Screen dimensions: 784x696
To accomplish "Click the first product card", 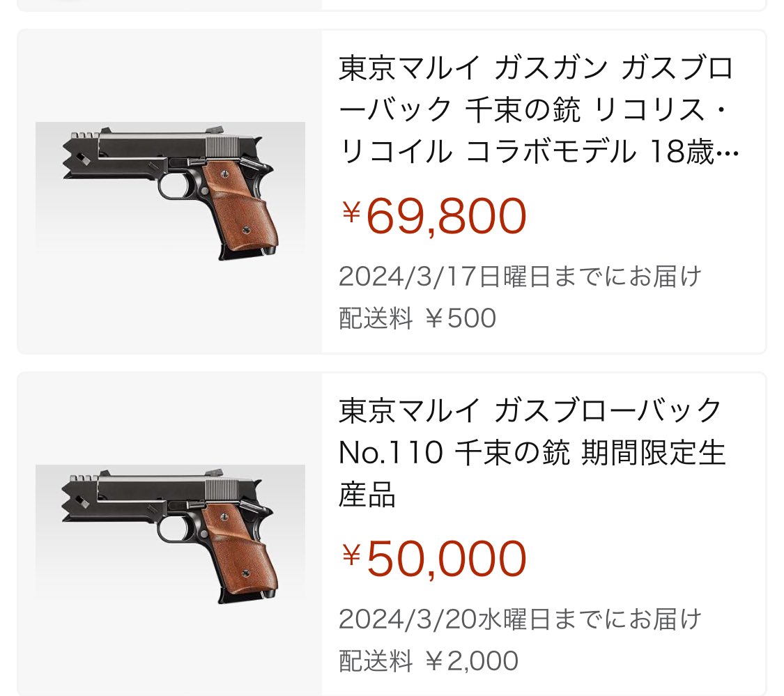I will tap(390, 188).
